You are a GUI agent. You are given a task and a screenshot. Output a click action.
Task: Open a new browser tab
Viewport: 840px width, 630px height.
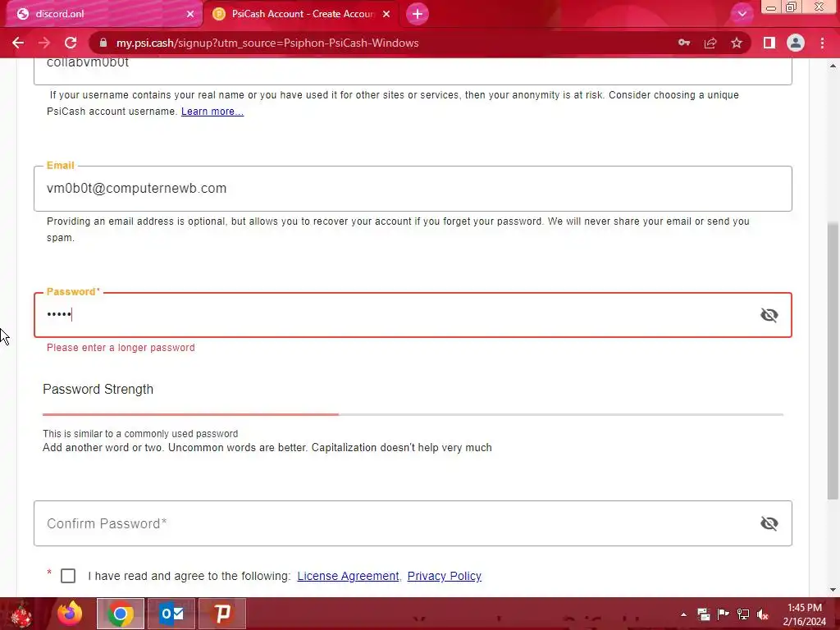[x=418, y=14]
